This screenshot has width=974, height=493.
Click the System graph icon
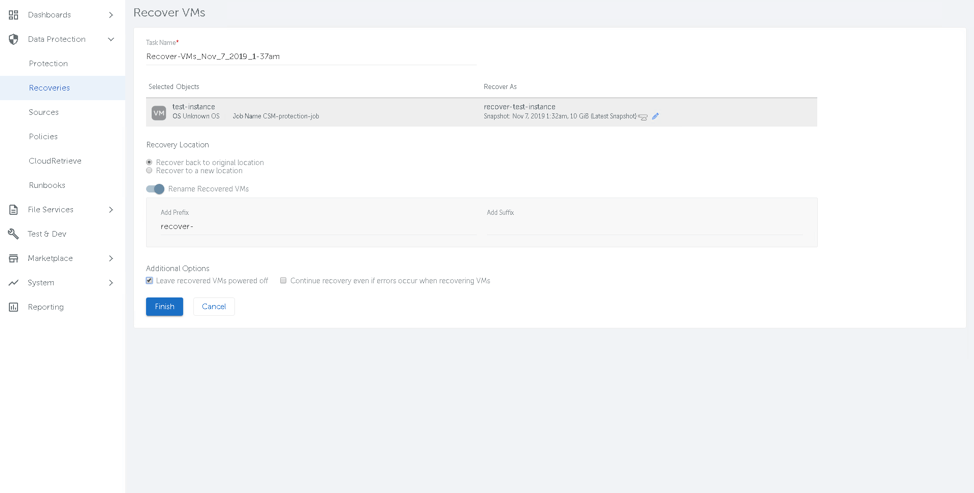(13, 283)
